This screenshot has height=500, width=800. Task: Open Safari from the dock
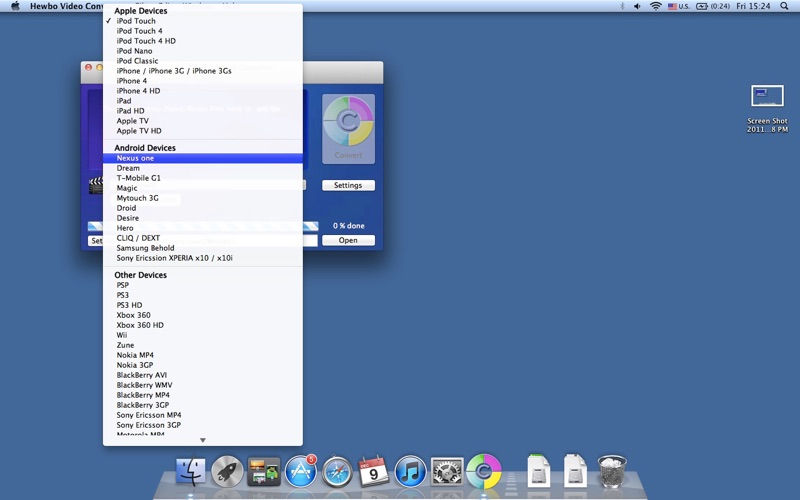337,470
